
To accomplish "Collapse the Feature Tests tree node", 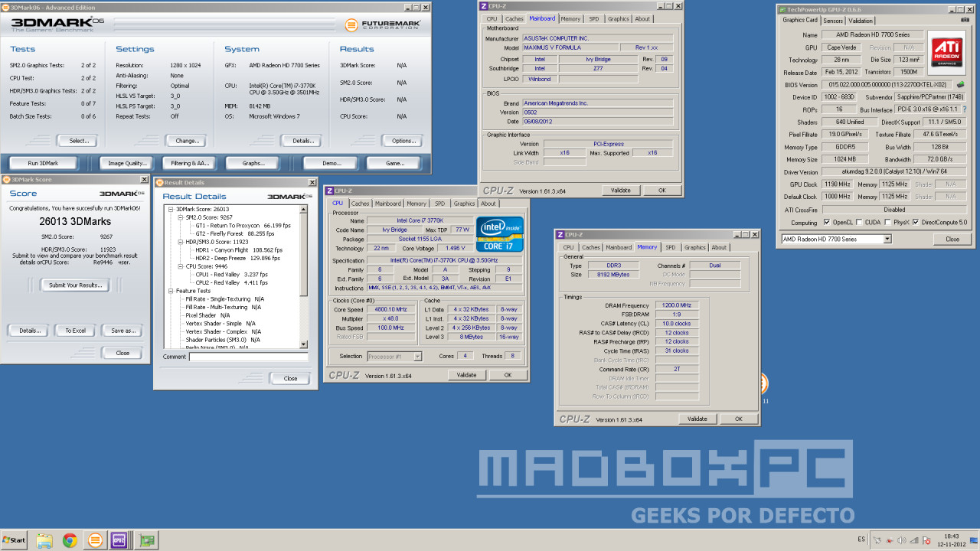I will pyautogui.click(x=170, y=291).
